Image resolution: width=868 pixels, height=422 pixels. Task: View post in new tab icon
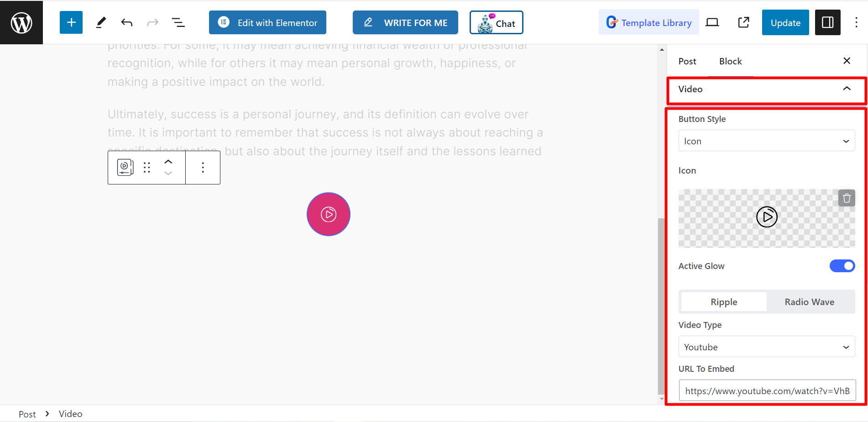[743, 22]
